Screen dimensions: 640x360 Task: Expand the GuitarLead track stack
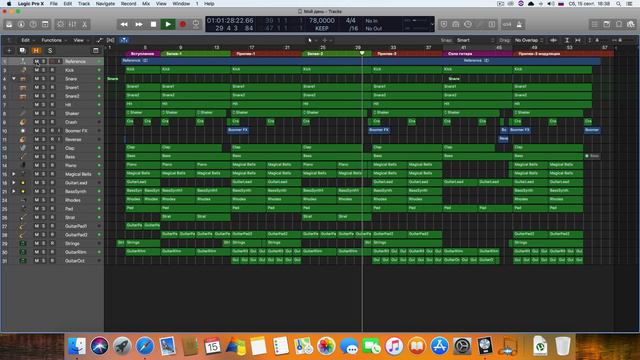click(x=14, y=182)
